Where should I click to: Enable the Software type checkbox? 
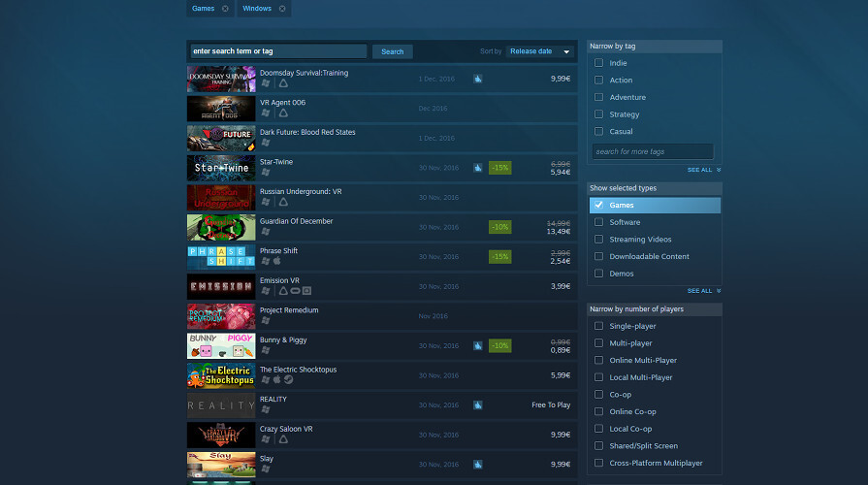tap(599, 222)
